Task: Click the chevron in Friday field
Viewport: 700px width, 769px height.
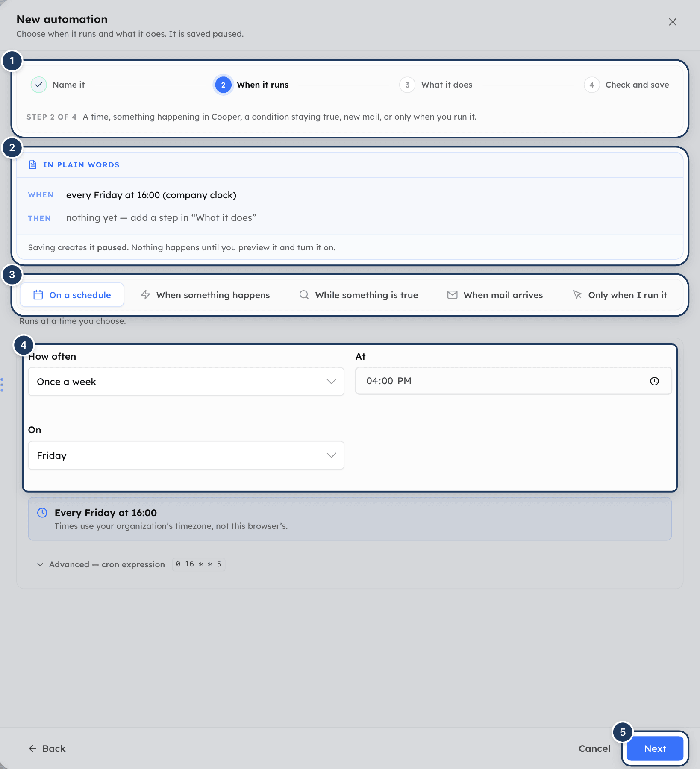Action: click(331, 455)
